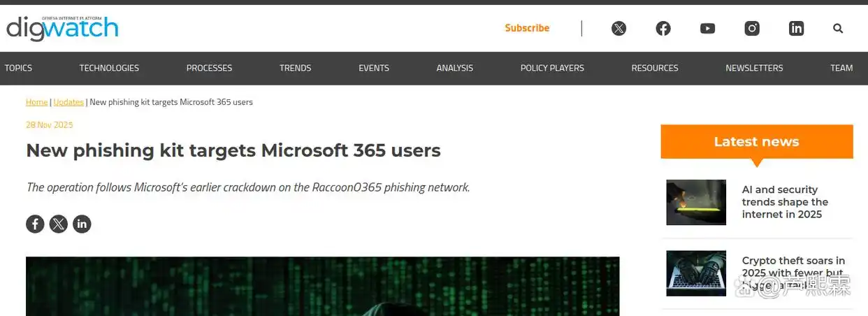This screenshot has width=868, height=316.
Task: Open the Processes menu
Action: [x=209, y=68]
